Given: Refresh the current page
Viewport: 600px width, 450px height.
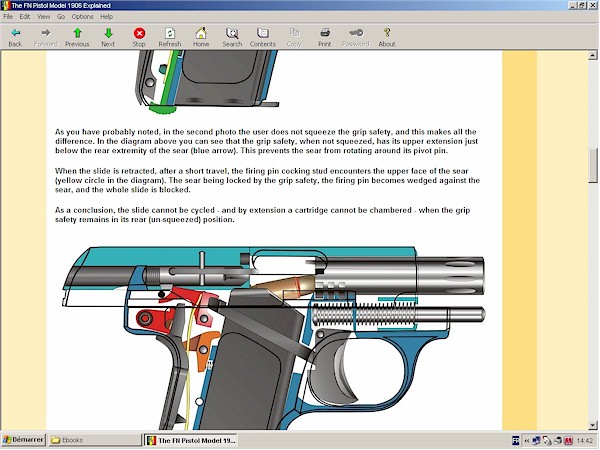Looking at the screenshot, I should pos(170,33).
